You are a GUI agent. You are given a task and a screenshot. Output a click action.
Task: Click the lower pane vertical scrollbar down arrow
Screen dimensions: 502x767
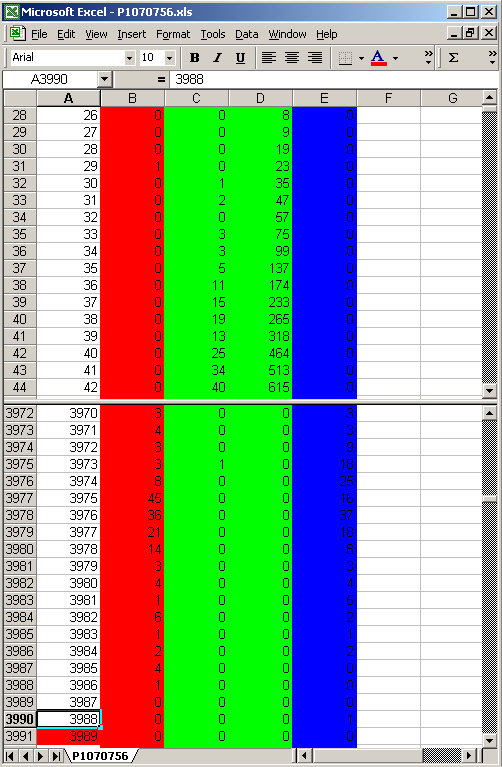tap(489, 740)
